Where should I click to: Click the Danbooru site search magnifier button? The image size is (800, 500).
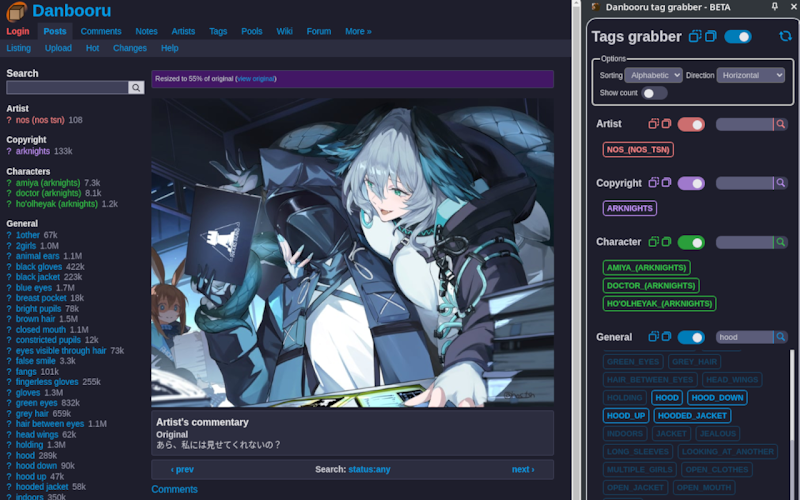coord(136,88)
